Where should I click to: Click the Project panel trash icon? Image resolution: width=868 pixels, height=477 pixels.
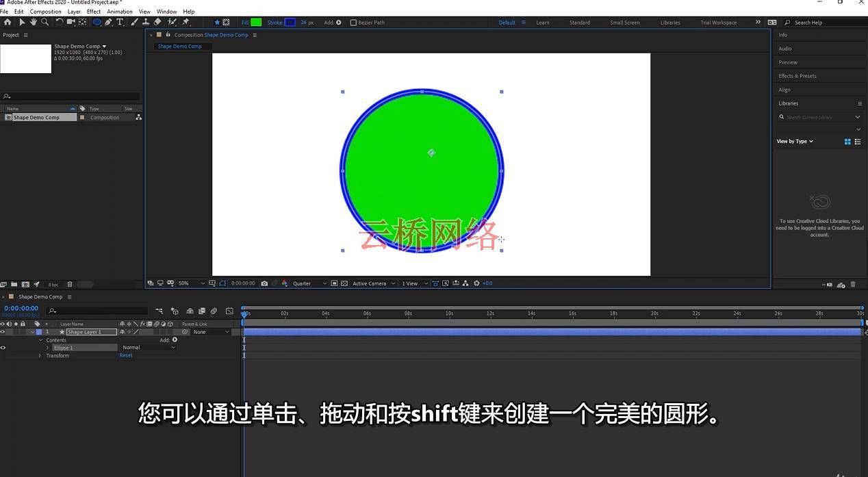click(x=70, y=285)
